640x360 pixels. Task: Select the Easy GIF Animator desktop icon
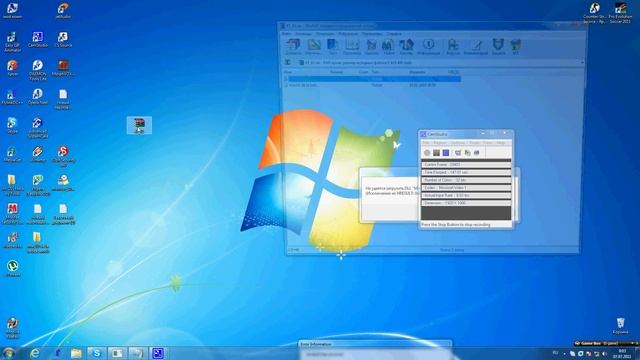pyautogui.click(x=12, y=42)
